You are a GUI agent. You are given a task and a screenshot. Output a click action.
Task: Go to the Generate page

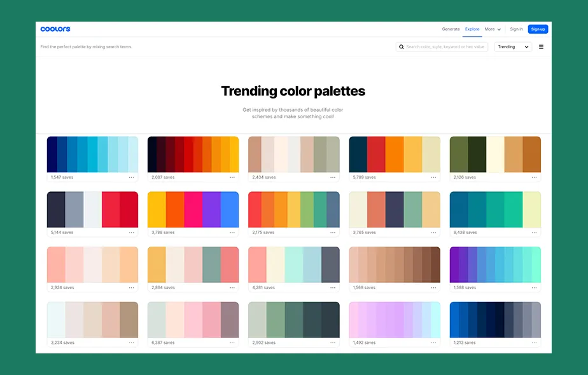[451, 29]
